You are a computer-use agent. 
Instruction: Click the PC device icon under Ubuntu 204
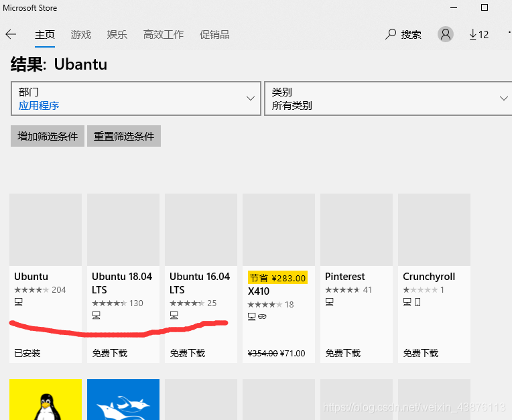19,302
